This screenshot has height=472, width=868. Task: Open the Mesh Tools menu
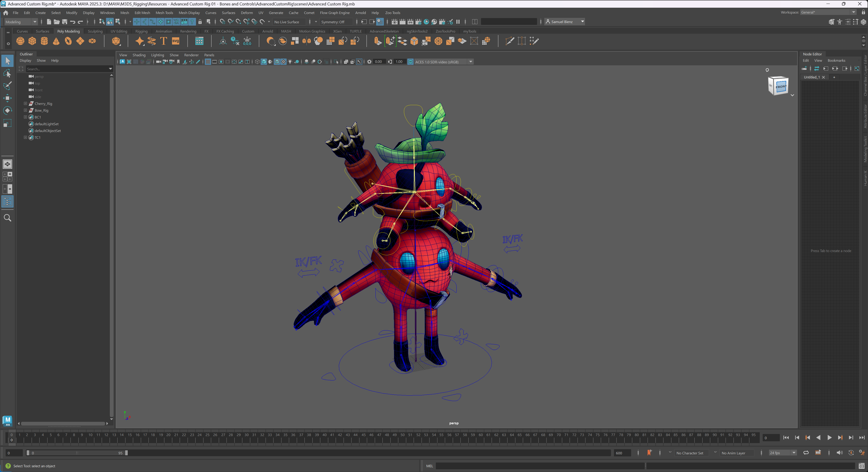pos(164,13)
